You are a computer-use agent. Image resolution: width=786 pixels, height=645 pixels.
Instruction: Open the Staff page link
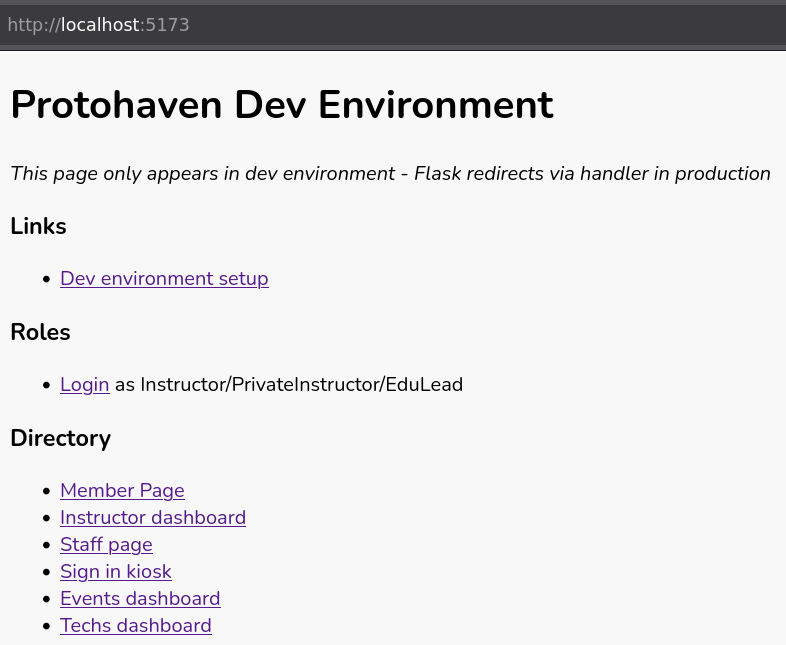coord(106,545)
